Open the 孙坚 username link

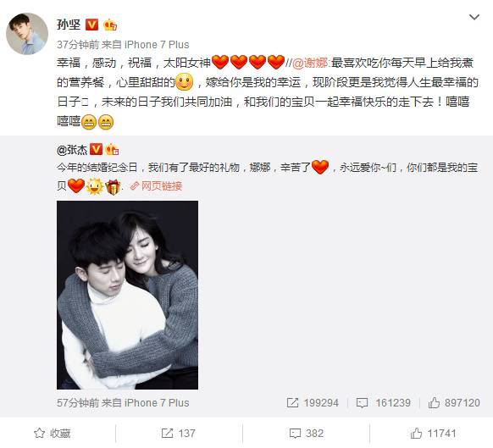point(69,25)
